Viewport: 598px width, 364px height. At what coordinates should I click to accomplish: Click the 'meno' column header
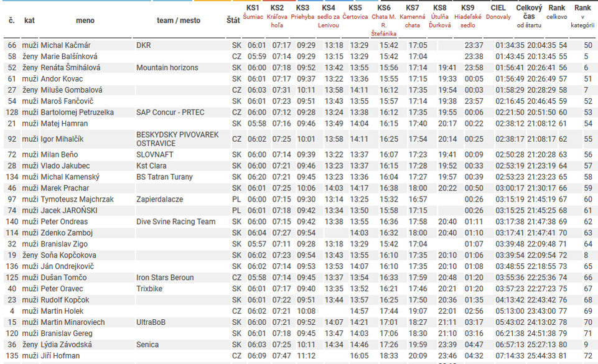(x=85, y=21)
